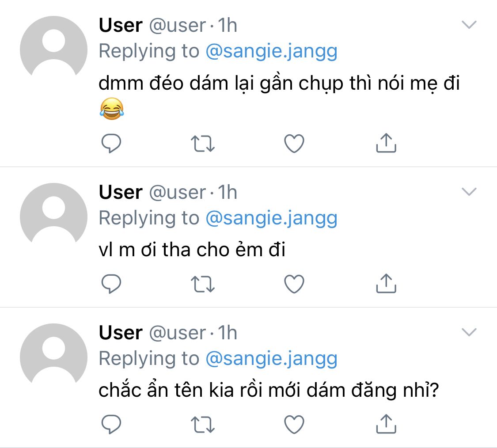Open chevron menu on "chắc ẩn tên" tweet
The image size is (497, 448).
(469, 332)
